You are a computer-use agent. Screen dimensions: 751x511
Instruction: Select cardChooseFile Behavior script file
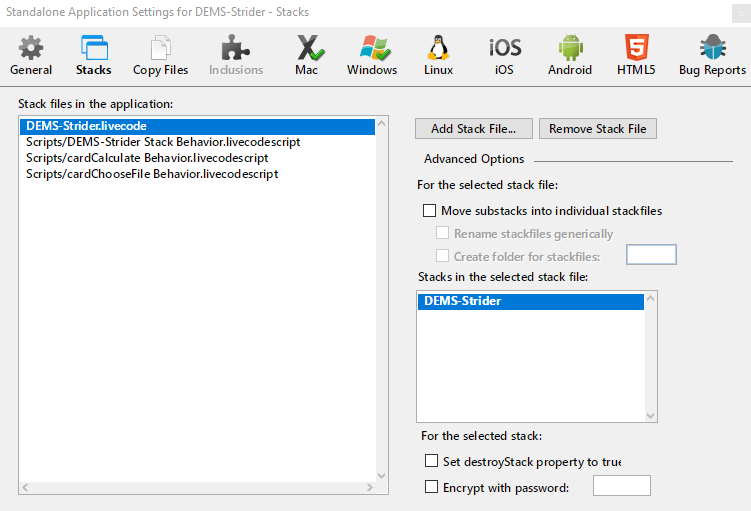pos(152,174)
